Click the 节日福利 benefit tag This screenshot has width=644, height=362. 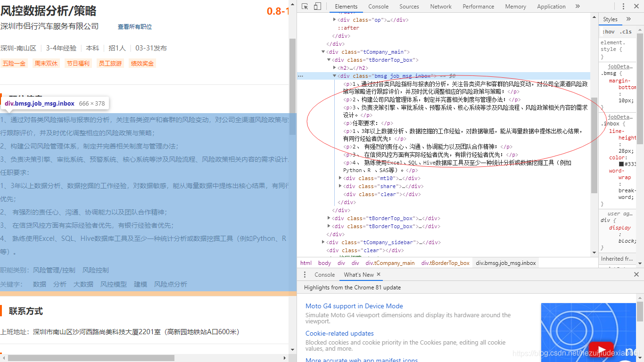point(78,63)
